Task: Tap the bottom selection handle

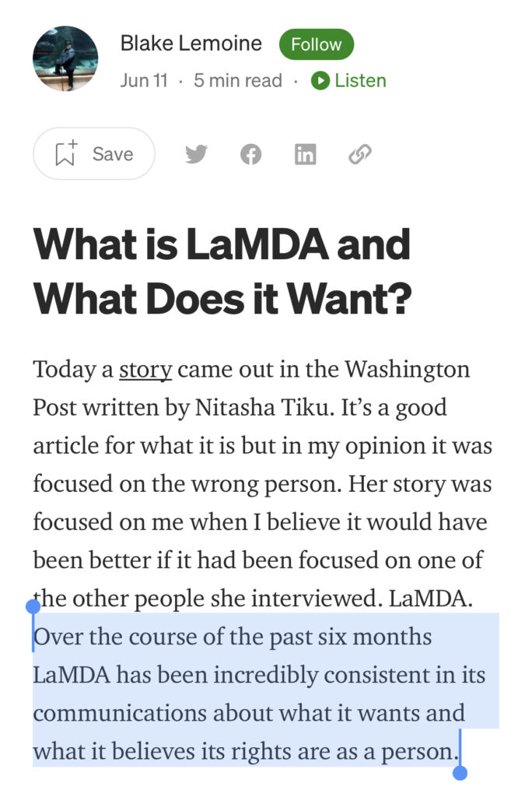Action: (460, 773)
